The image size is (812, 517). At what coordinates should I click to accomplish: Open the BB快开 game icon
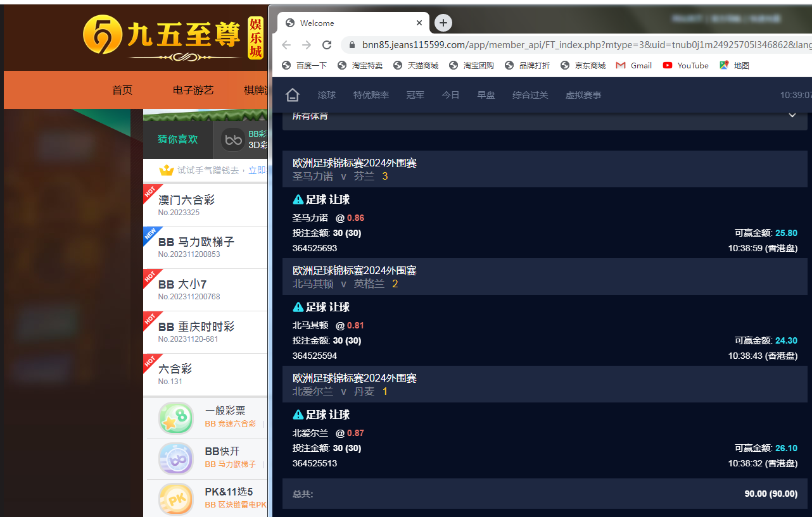pos(175,459)
